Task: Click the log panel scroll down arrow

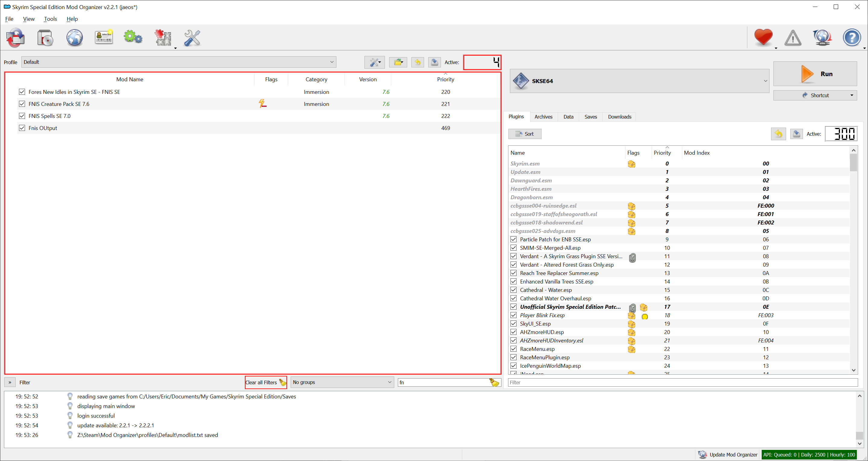Action: click(x=860, y=444)
